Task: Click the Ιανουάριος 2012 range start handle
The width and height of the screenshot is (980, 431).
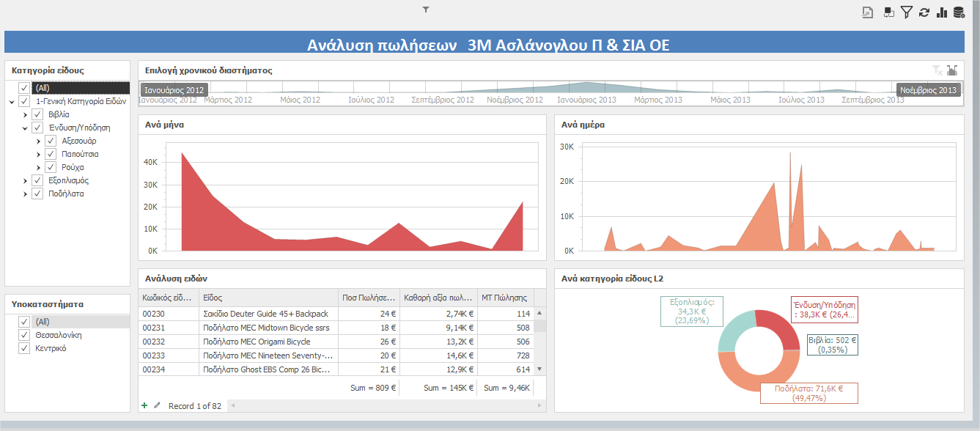Action: click(174, 90)
